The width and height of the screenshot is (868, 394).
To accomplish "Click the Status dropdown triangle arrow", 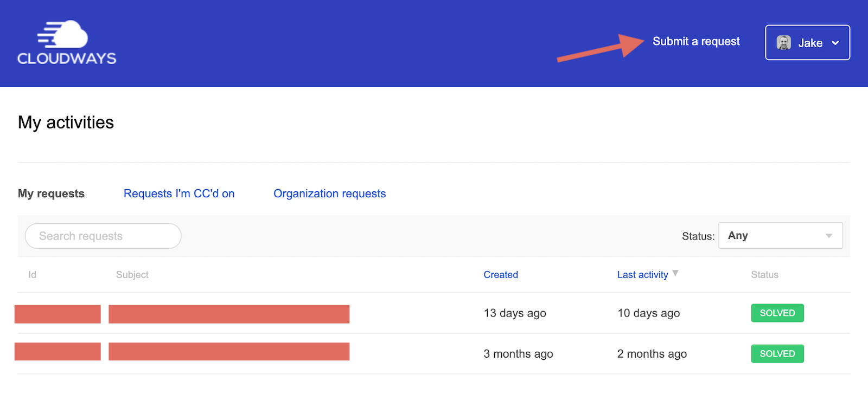I will pyautogui.click(x=828, y=236).
